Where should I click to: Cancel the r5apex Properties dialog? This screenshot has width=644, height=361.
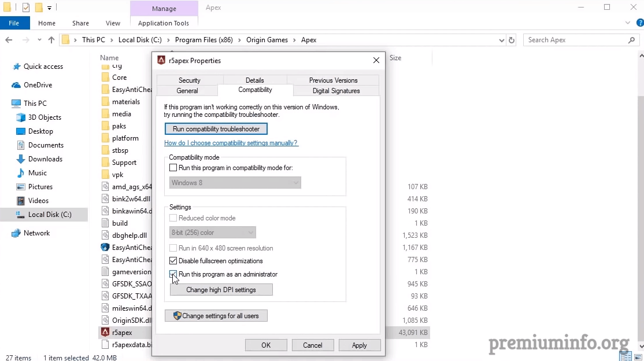click(313, 345)
